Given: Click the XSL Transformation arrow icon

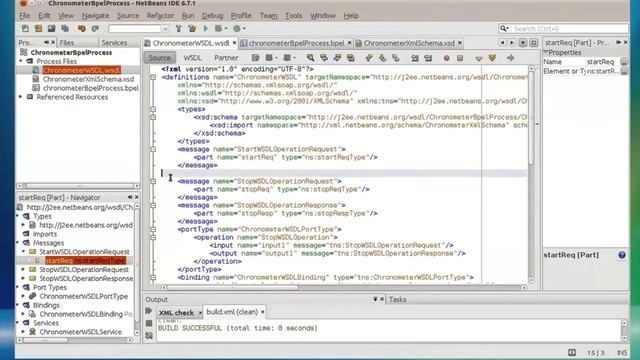Looking at the screenshot, I should 510,58.
